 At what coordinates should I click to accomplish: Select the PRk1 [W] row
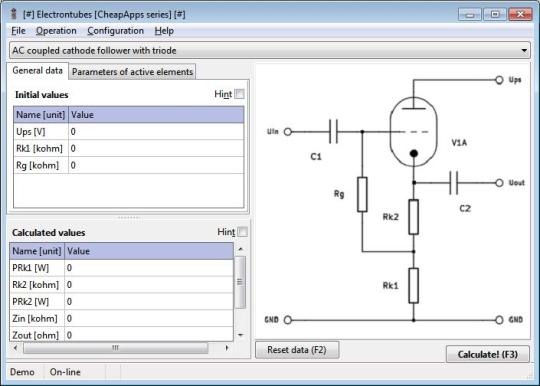click(121, 268)
